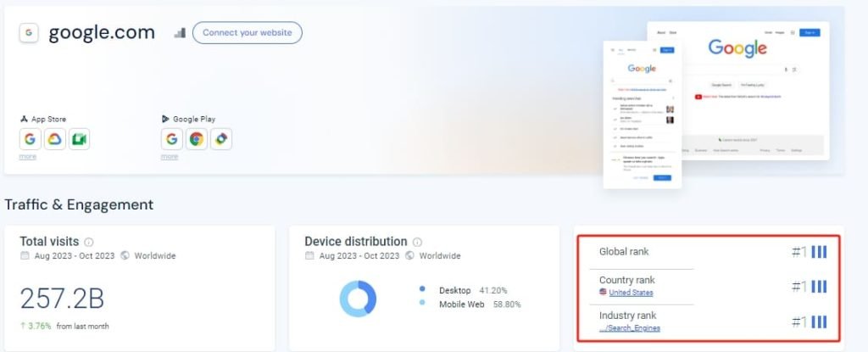Click the Device distribution info icon
This screenshot has width=868, height=352.
(417, 243)
